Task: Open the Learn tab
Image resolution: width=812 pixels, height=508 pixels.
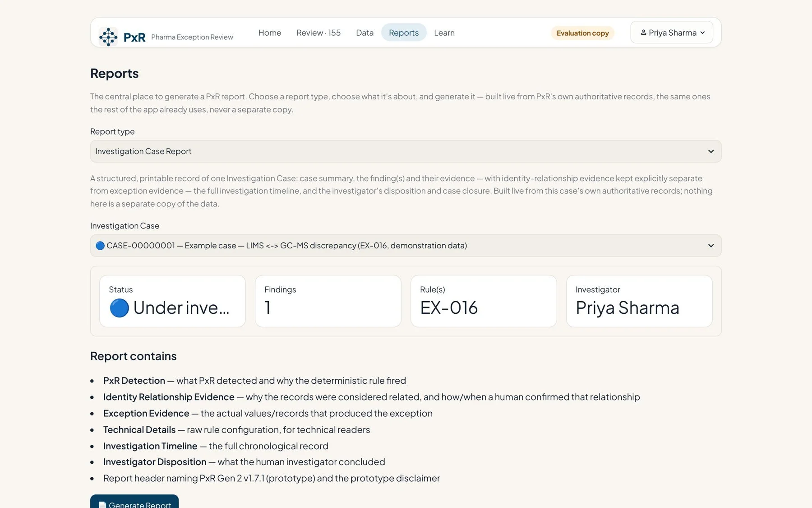Action: [444, 33]
